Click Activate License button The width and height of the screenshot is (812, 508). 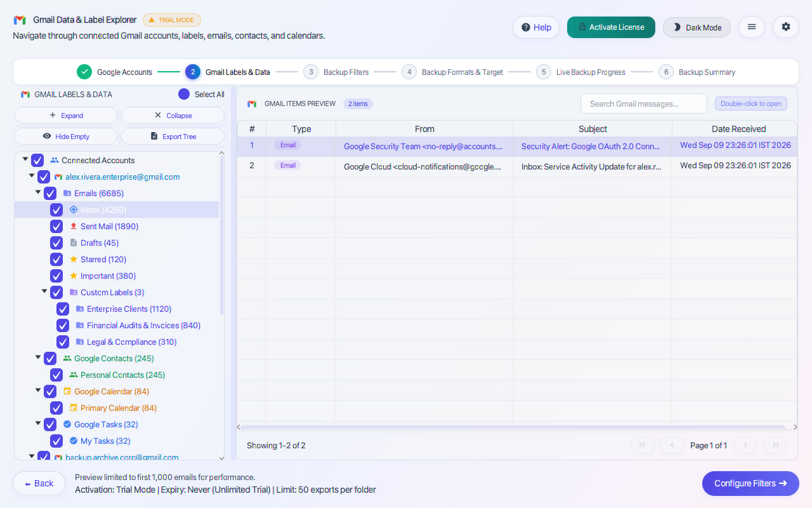[x=611, y=27]
